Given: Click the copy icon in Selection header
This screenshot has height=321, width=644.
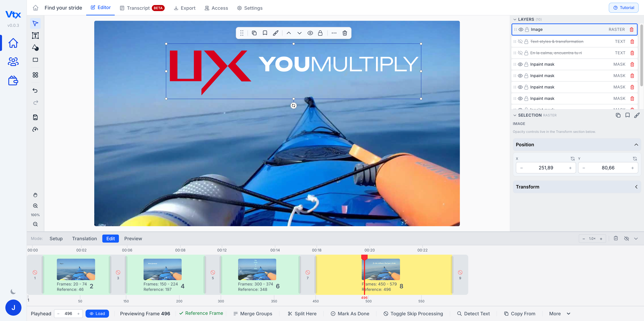Looking at the screenshot, I should coord(618,115).
